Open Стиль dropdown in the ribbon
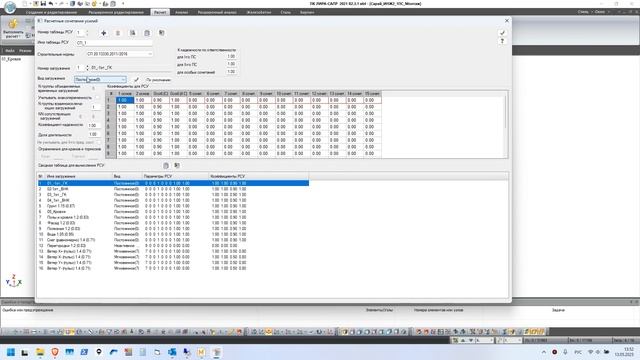The width and height of the screenshot is (640, 360). click(x=584, y=12)
